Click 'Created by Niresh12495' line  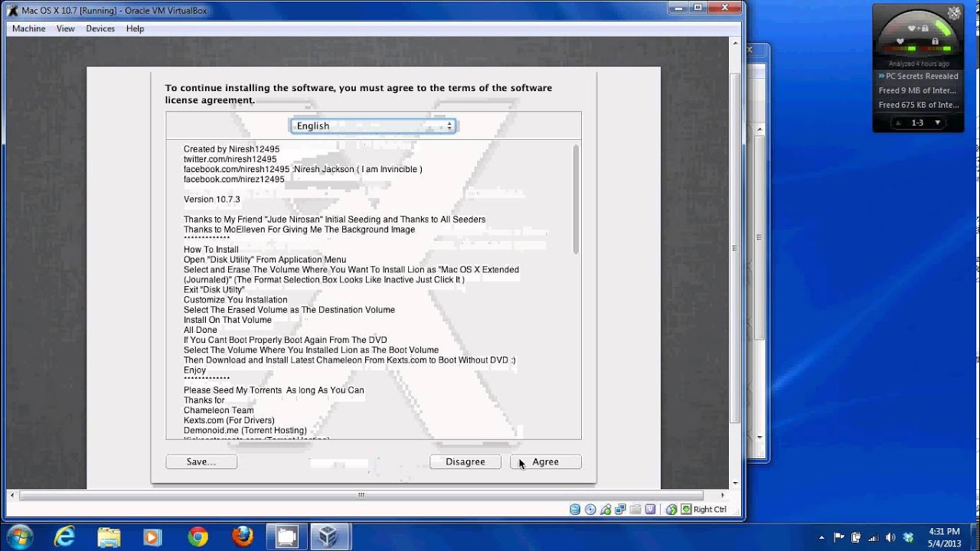[231, 149]
